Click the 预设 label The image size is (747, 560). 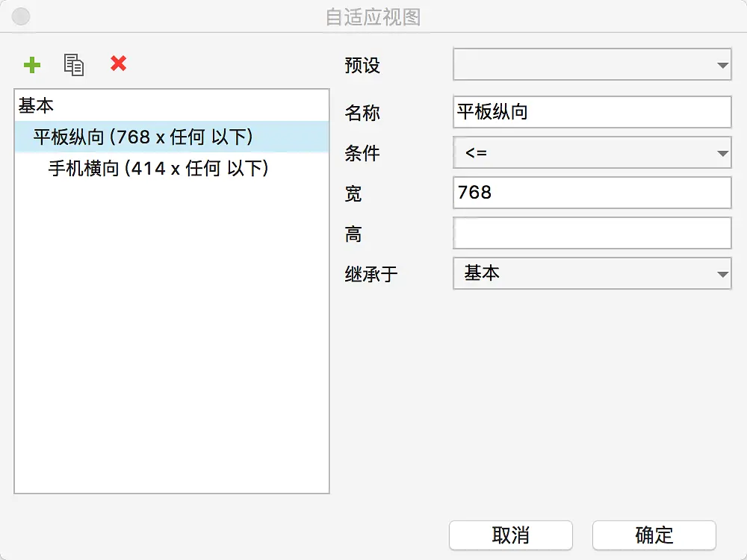(362, 66)
